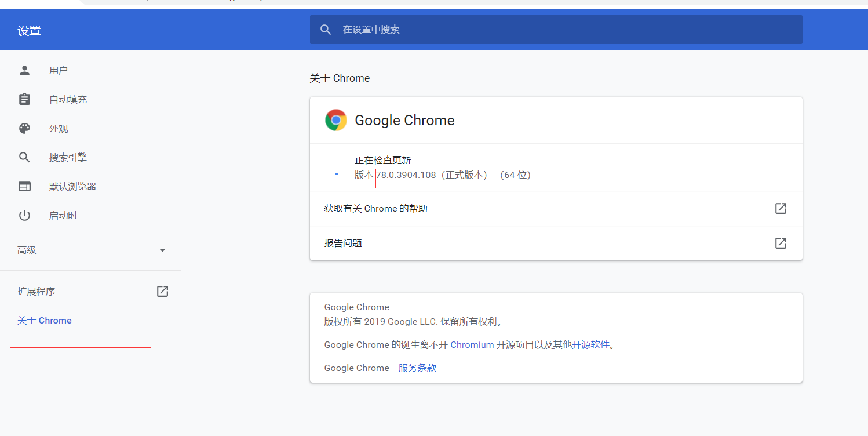Click the 关于 Chrome heading
The width and height of the screenshot is (868, 436).
click(x=340, y=78)
